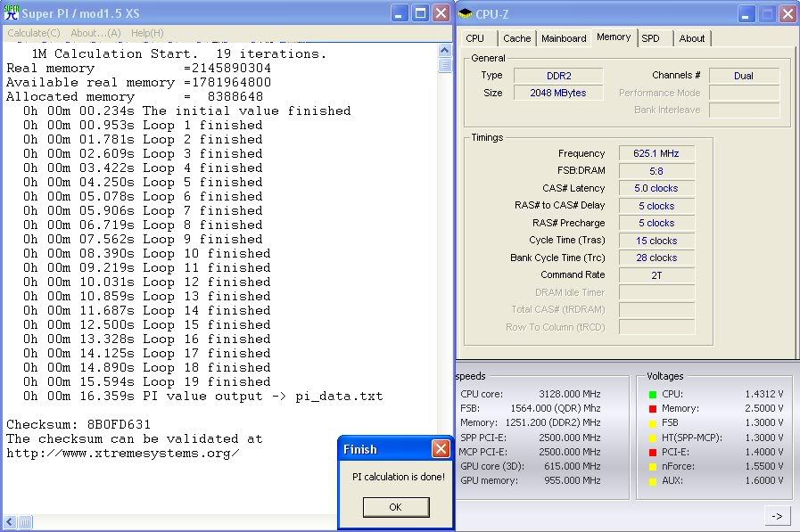Click the memory Type field showing DDR2

click(x=558, y=76)
